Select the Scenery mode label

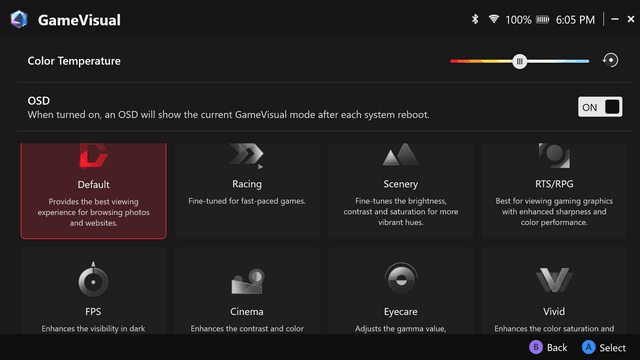pyautogui.click(x=400, y=184)
